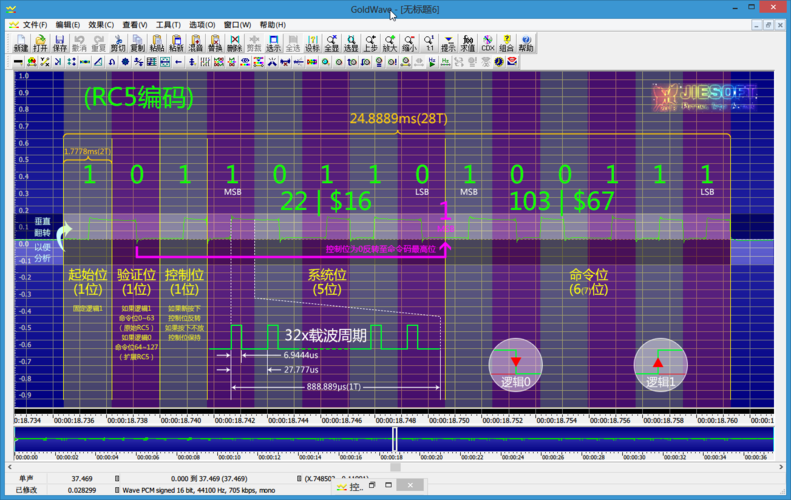Image resolution: width=791 pixels, height=500 pixels.
Task: Click the 选显 (Zoom Selection) icon
Action: point(351,43)
